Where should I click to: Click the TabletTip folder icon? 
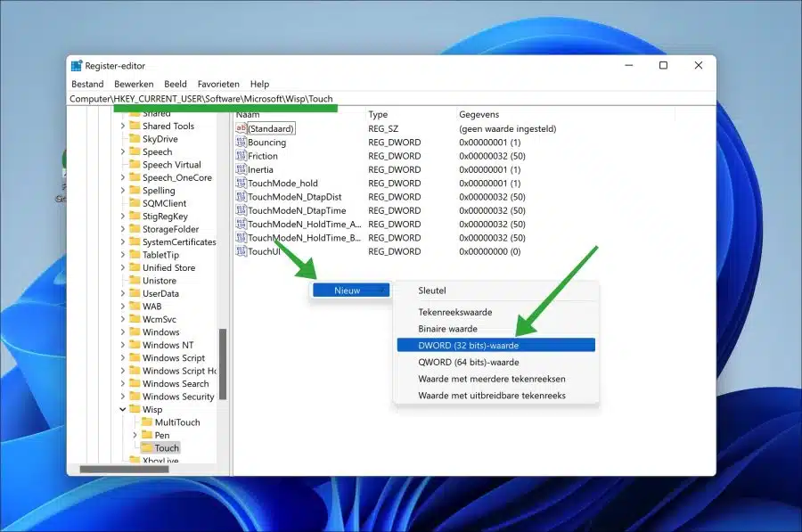[135, 255]
